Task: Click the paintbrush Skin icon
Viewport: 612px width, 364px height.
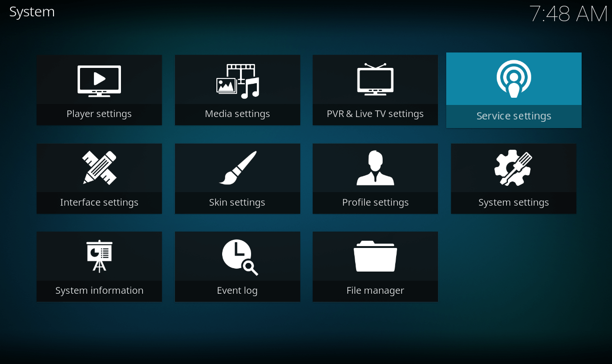Action: (238, 168)
